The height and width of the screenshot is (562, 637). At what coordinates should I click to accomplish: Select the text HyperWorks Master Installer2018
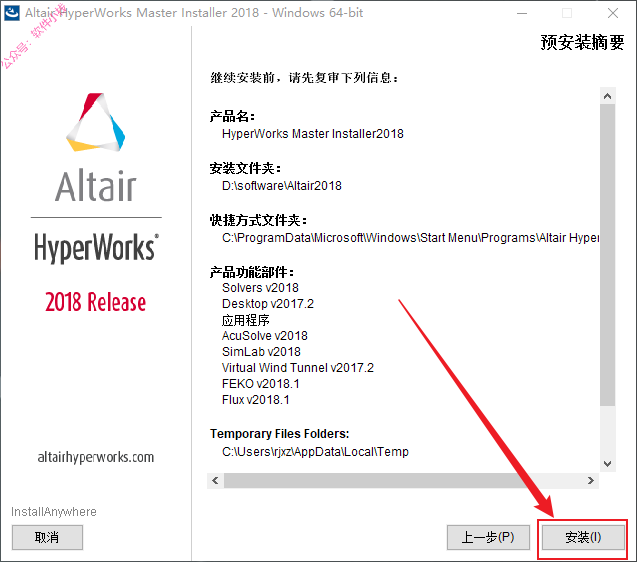[313, 134]
